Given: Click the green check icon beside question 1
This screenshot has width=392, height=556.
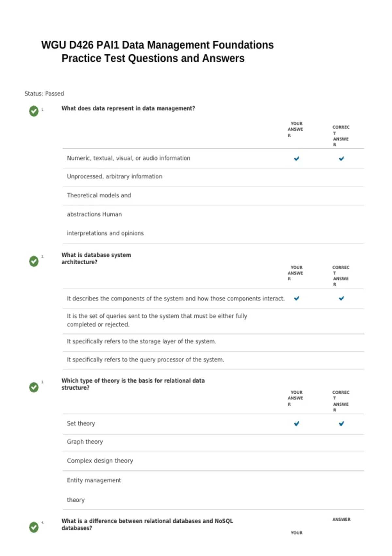Looking at the screenshot, I should [x=34, y=111].
